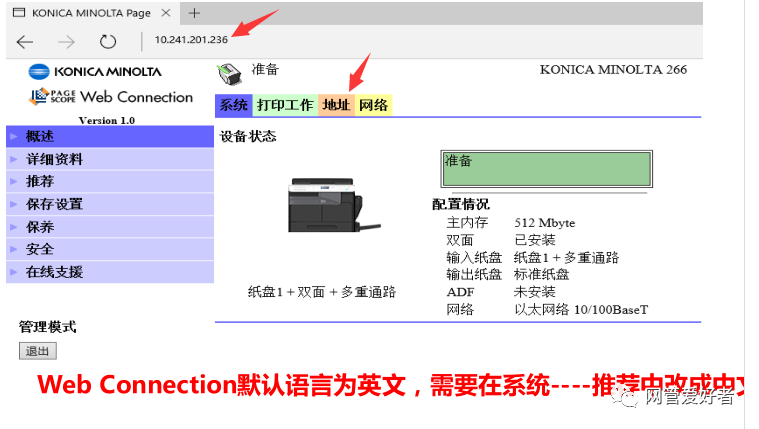The image size is (759, 429).
Task: Open the 打印工作 tab
Action: coord(285,105)
